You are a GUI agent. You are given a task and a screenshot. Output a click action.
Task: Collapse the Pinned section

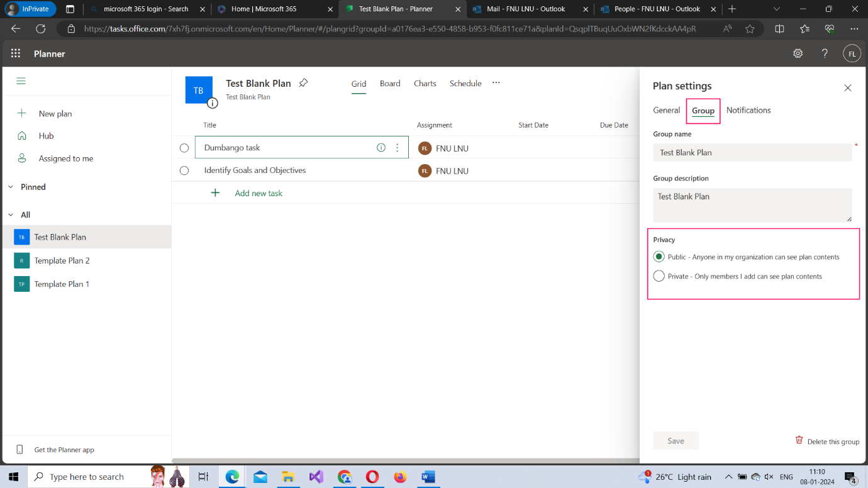pyautogui.click(x=11, y=187)
